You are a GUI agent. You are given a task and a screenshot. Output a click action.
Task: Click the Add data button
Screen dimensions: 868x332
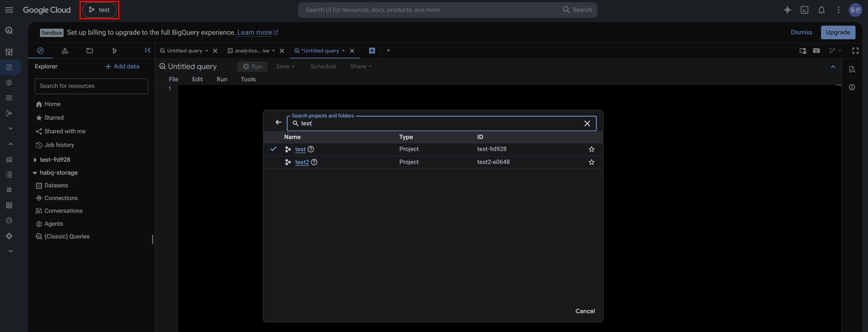[122, 66]
